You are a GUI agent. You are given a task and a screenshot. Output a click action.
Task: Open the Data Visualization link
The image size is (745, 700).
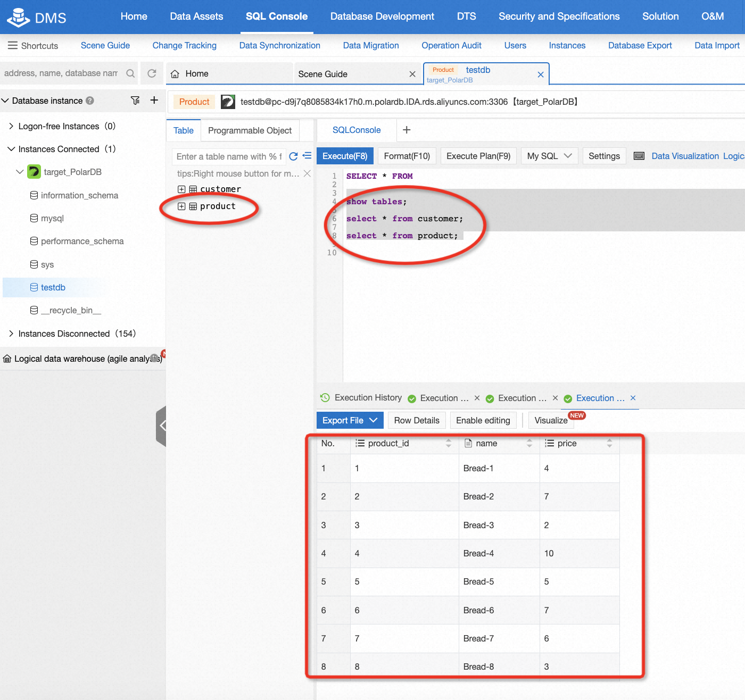pos(685,156)
